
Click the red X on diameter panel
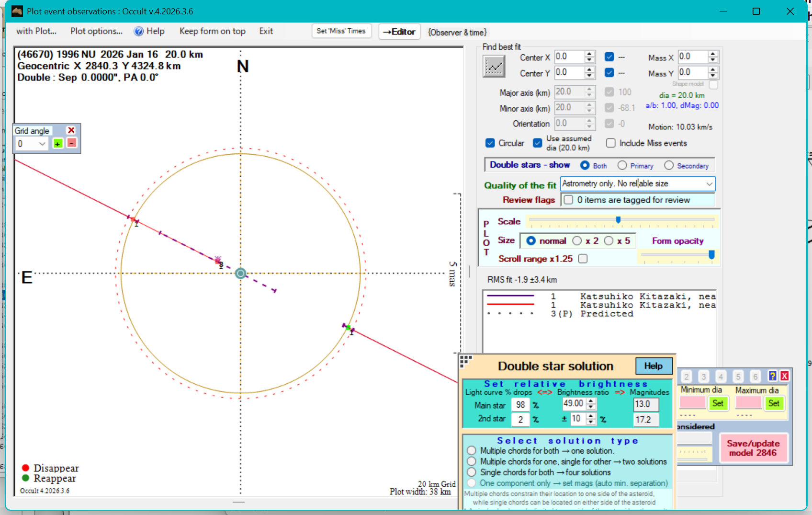pyautogui.click(x=784, y=376)
